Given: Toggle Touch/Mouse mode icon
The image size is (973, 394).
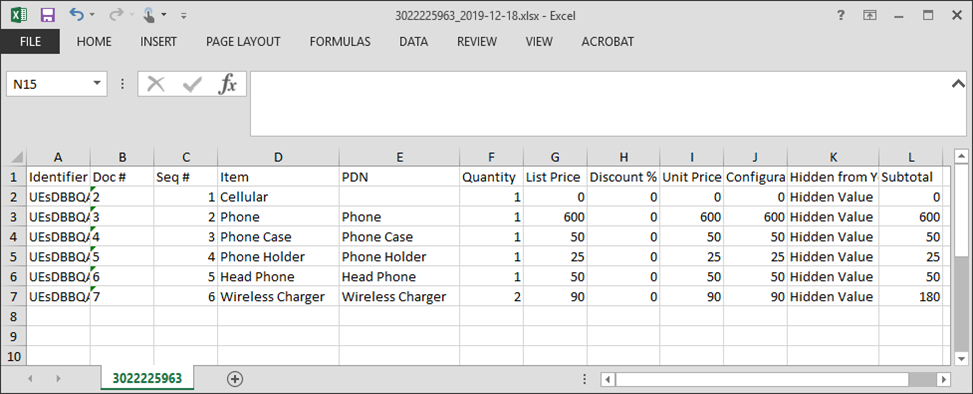Looking at the screenshot, I should click(x=149, y=15).
